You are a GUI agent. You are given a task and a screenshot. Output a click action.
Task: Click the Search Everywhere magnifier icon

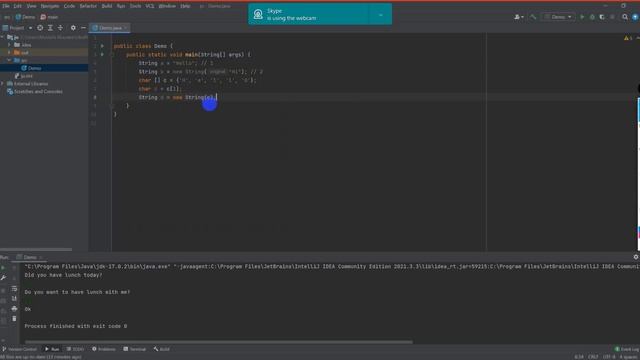pyautogui.click(x=625, y=17)
